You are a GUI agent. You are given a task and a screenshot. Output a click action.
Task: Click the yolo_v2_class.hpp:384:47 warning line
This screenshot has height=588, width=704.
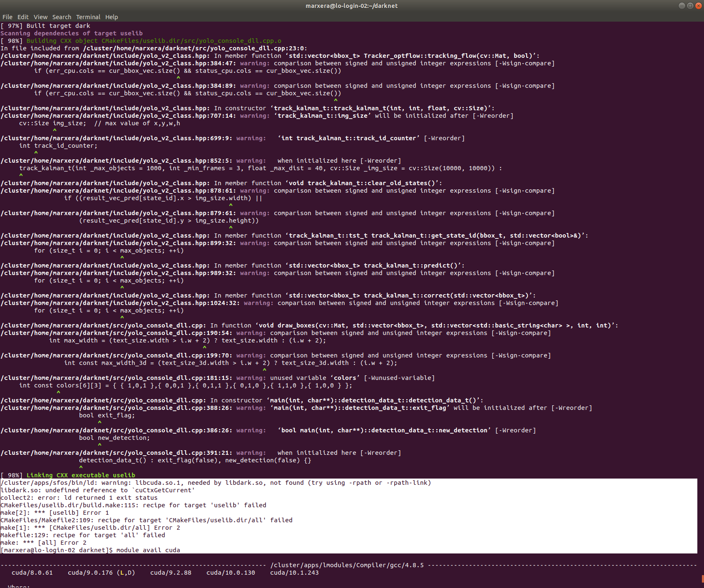point(277,63)
